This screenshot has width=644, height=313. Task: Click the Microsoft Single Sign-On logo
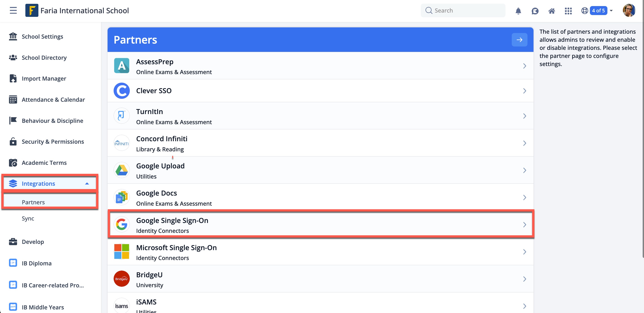[x=121, y=251]
